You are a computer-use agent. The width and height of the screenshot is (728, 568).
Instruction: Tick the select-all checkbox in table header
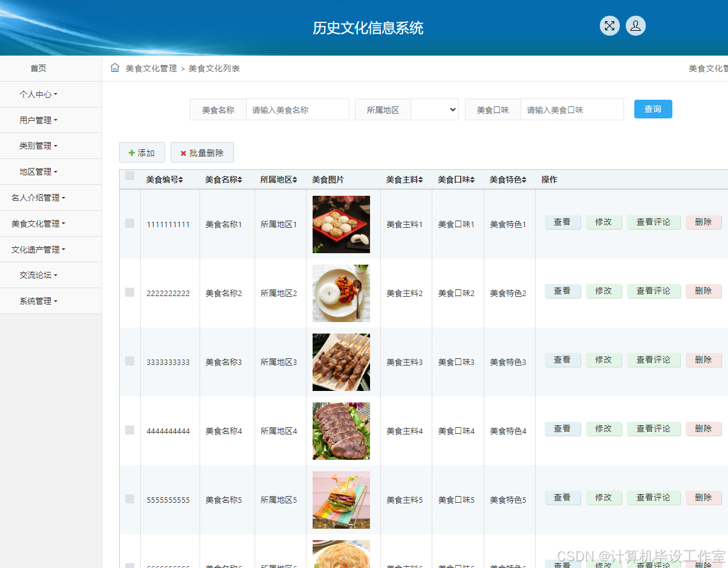pyautogui.click(x=129, y=176)
